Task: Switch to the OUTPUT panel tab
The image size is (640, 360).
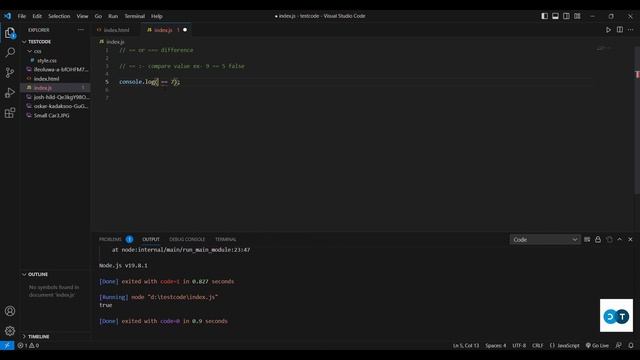Action: (151, 239)
